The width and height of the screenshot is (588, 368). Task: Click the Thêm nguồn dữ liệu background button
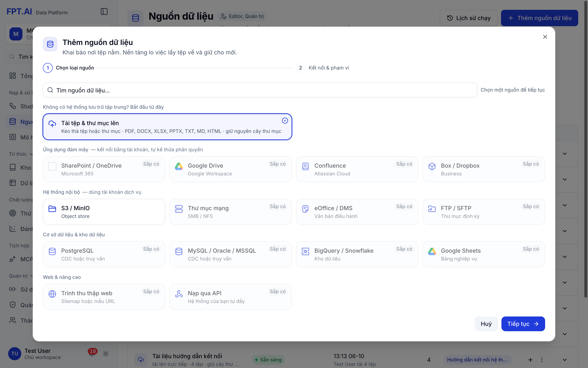(x=539, y=18)
